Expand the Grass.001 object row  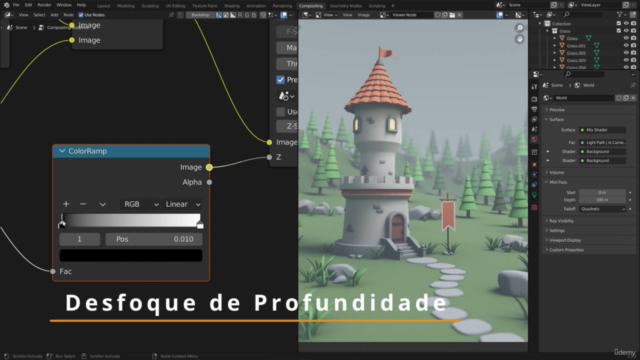pos(555,46)
